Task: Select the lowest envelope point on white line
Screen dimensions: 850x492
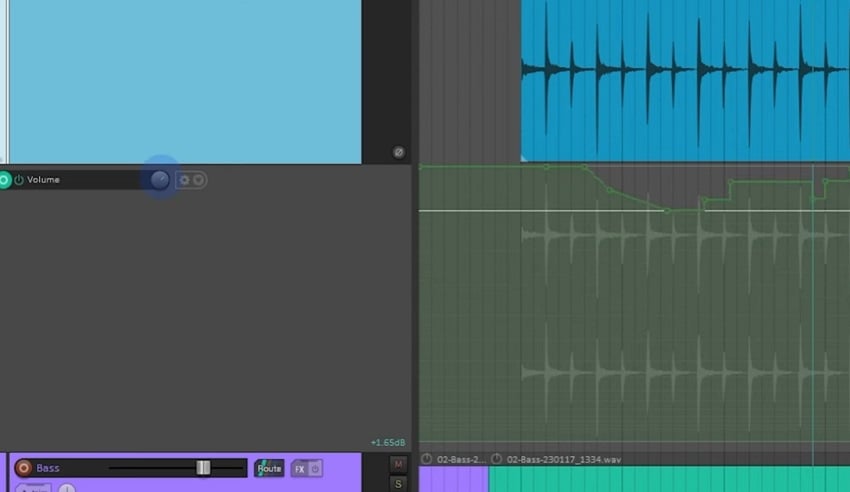Action: 667,211
